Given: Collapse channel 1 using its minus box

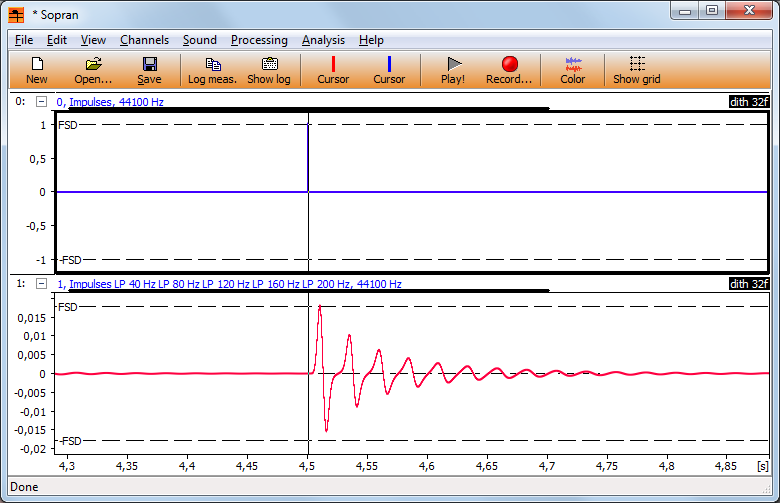Looking at the screenshot, I should 41,284.
